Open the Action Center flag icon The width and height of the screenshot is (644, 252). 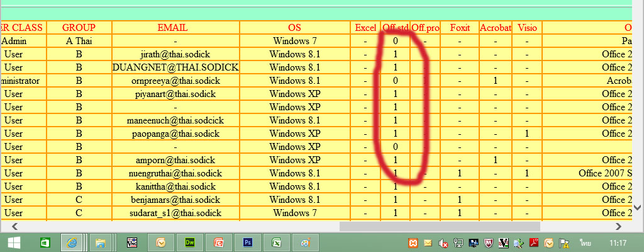(564, 243)
